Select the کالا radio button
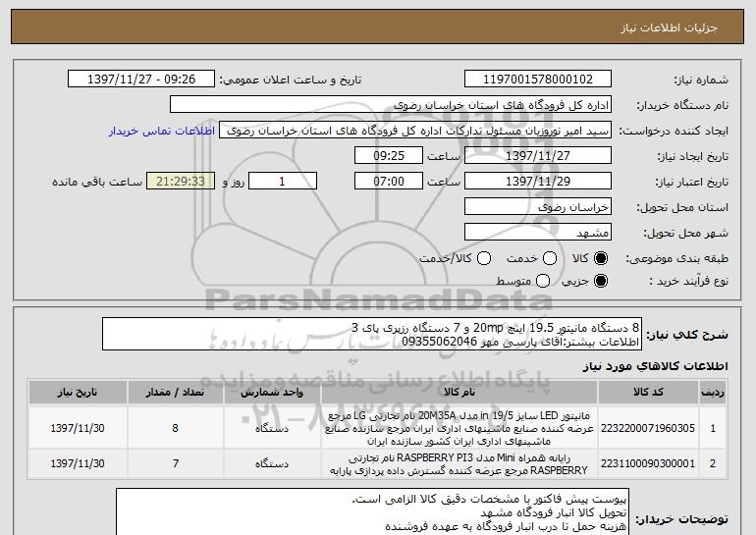The height and width of the screenshot is (535, 756). click(x=601, y=259)
